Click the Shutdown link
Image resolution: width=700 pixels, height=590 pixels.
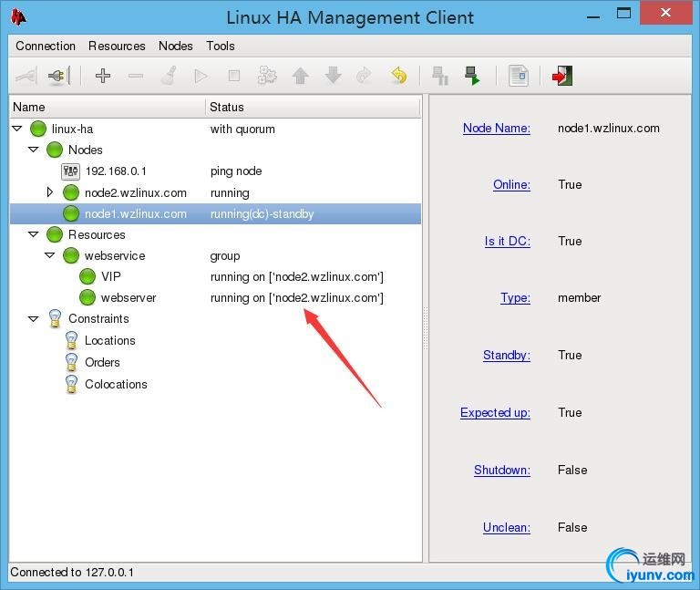pyautogui.click(x=502, y=470)
